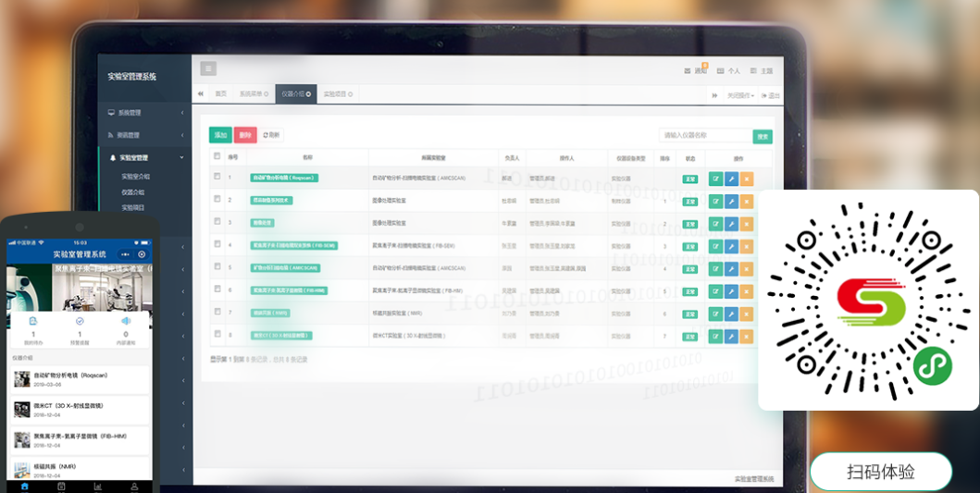980x493 pixels.
Task: Click the mini-program QR code image
Action: tap(869, 300)
